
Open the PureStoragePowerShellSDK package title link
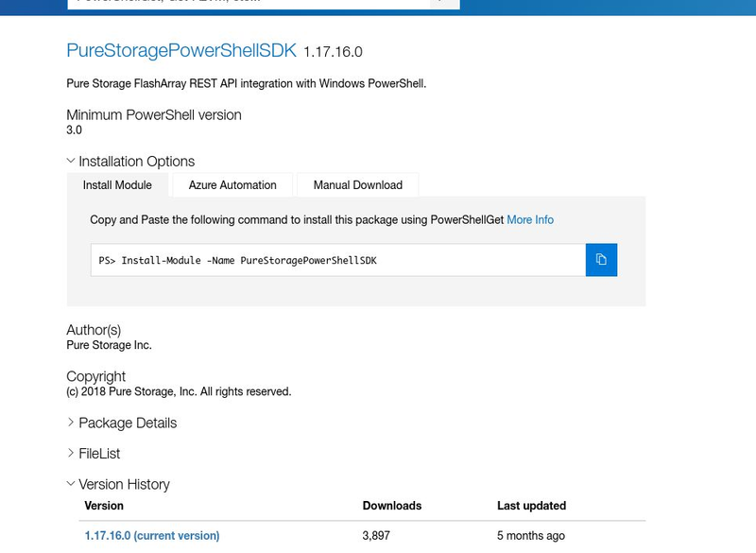(181, 51)
